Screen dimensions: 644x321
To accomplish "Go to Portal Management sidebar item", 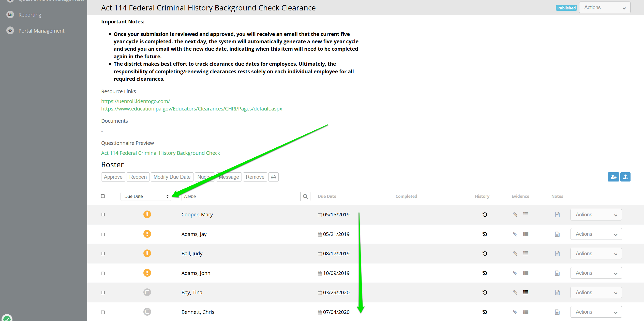I will 41,31.
